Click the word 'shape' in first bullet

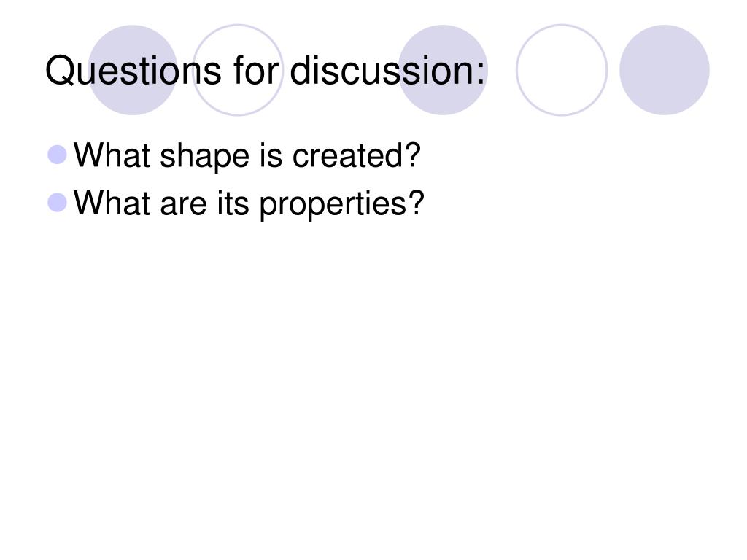204,157
